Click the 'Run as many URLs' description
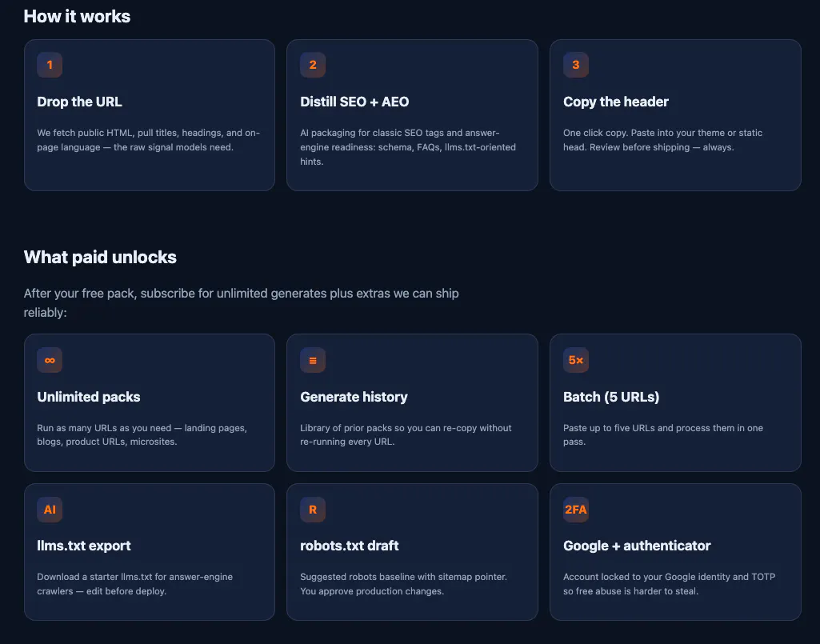This screenshot has height=644, width=820. (142, 434)
